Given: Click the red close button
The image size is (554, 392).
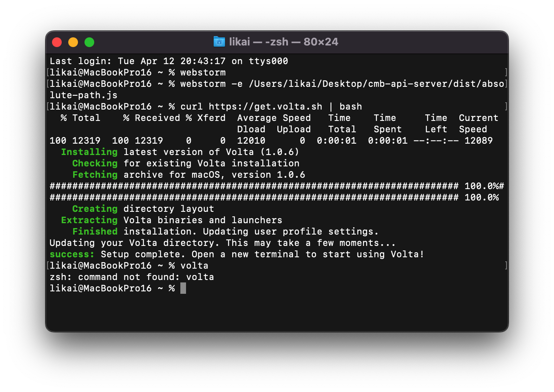Looking at the screenshot, I should (x=57, y=42).
